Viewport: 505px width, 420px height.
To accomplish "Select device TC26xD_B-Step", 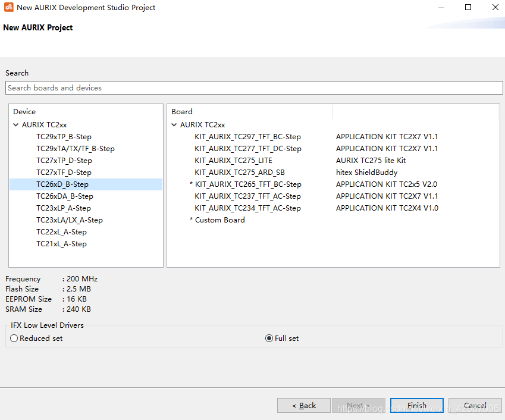I will [86, 184].
